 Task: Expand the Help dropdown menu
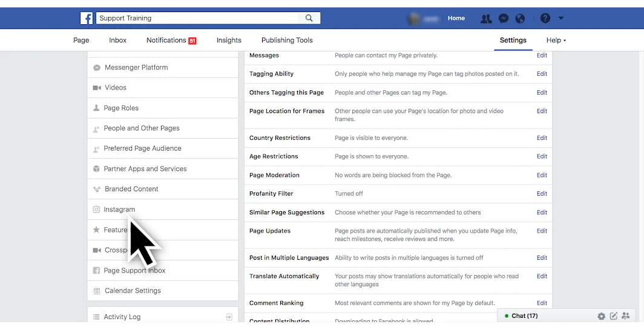(556, 41)
